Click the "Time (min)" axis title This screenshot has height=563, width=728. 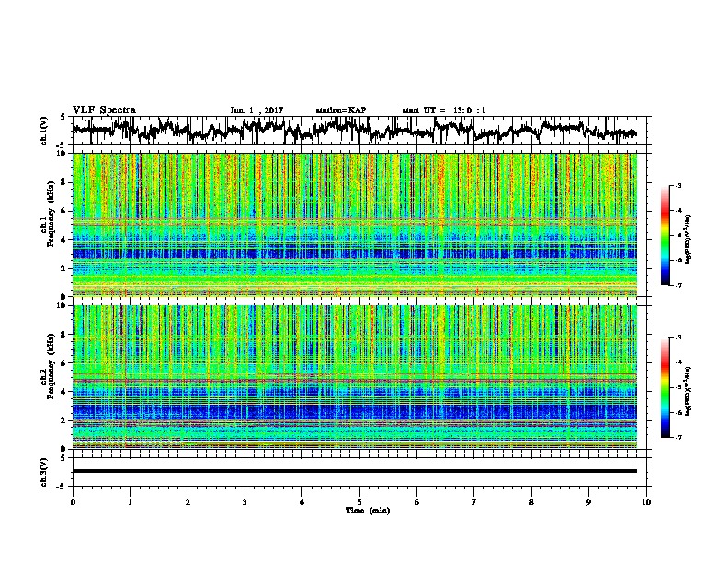pos(368,511)
